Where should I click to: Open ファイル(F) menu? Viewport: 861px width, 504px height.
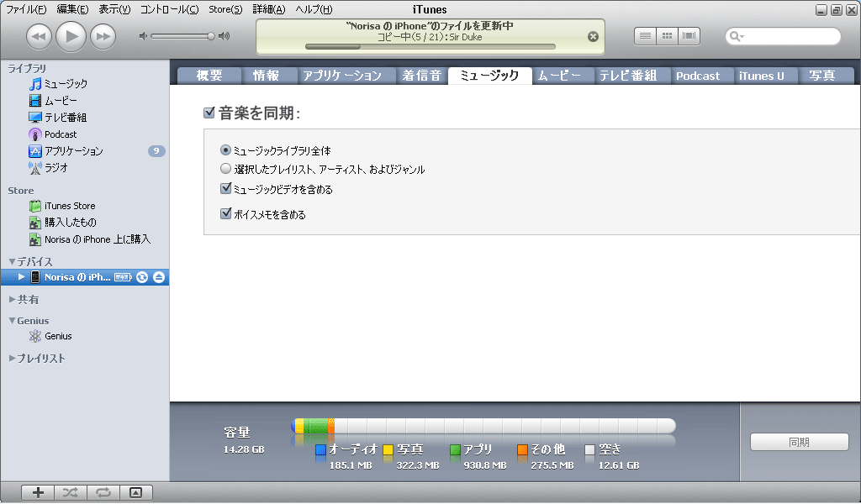coord(26,9)
